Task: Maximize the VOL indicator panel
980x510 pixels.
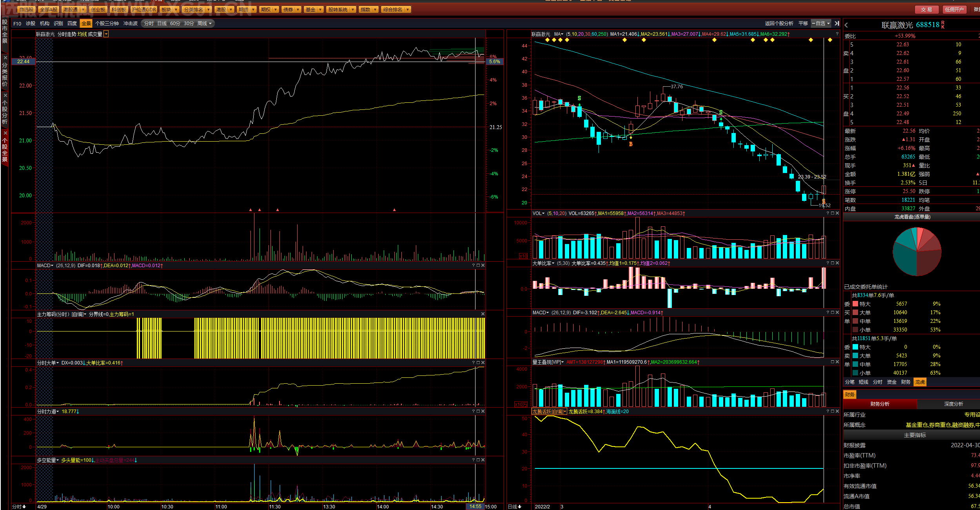Action: (832, 213)
